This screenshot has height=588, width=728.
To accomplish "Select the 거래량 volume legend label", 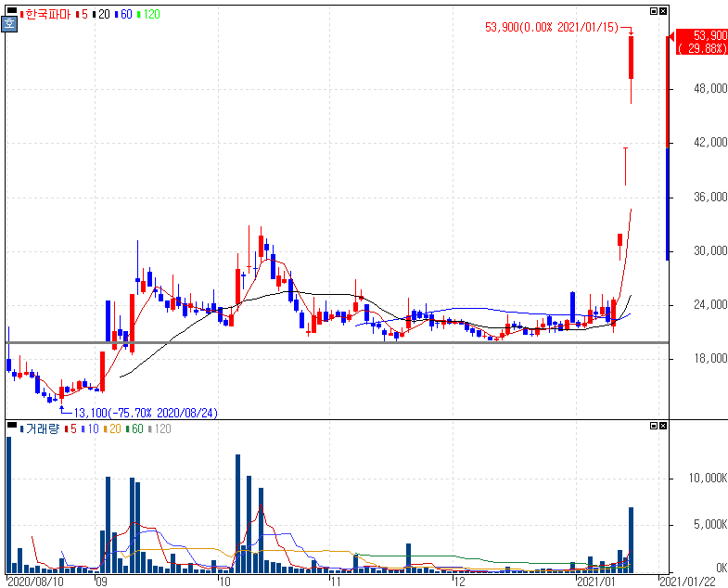I will [40, 428].
